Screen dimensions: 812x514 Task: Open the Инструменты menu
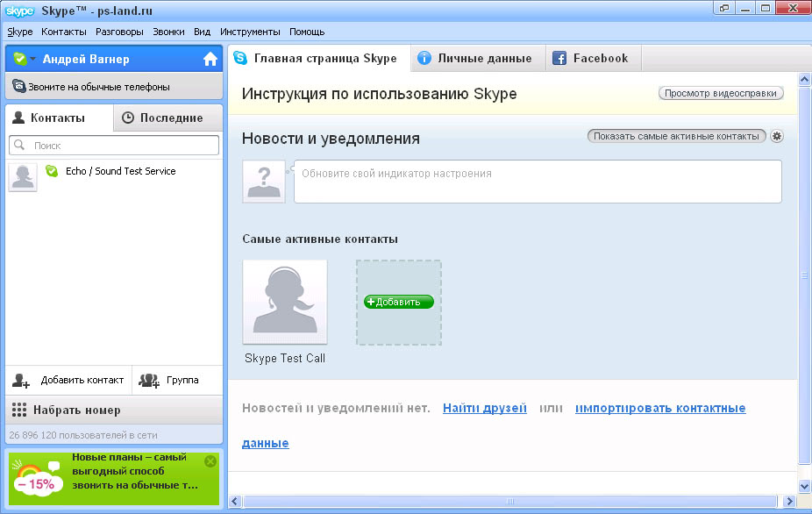click(x=250, y=32)
